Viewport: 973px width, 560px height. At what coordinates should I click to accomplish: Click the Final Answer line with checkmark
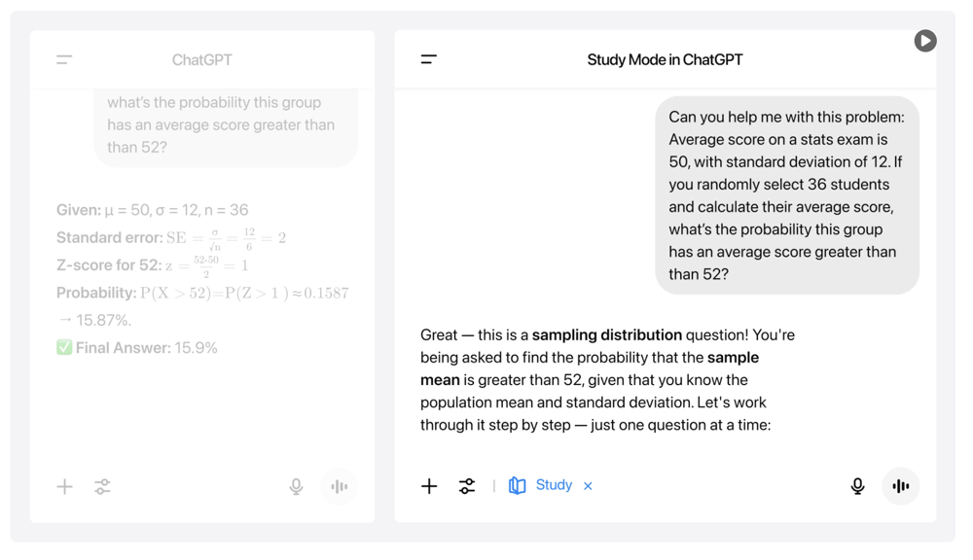click(136, 347)
